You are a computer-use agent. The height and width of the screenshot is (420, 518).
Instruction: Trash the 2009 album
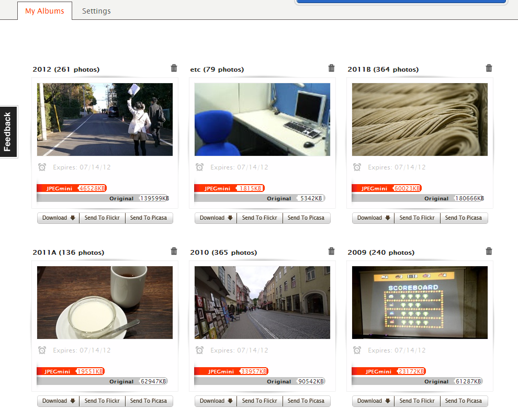click(x=489, y=251)
